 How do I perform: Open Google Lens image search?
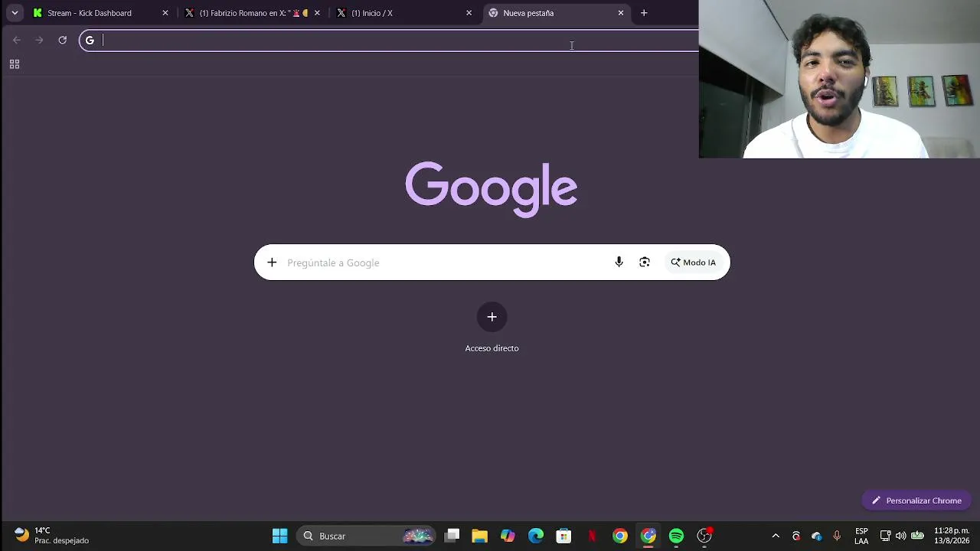(x=645, y=262)
